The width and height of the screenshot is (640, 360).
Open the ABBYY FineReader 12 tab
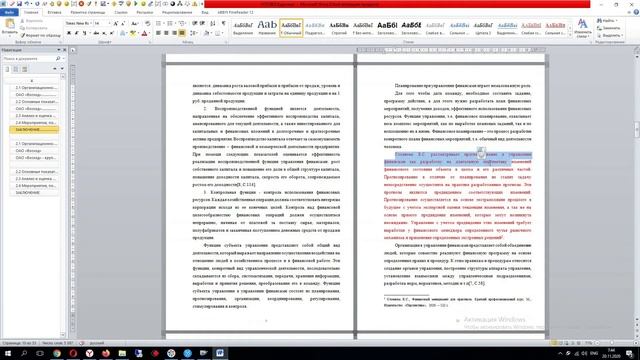pyautogui.click(x=236, y=13)
